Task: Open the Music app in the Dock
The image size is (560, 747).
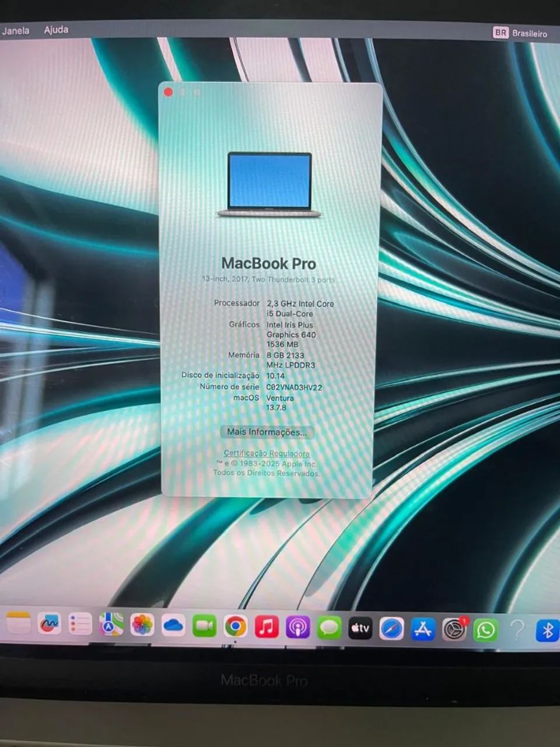Action: pos(267,627)
